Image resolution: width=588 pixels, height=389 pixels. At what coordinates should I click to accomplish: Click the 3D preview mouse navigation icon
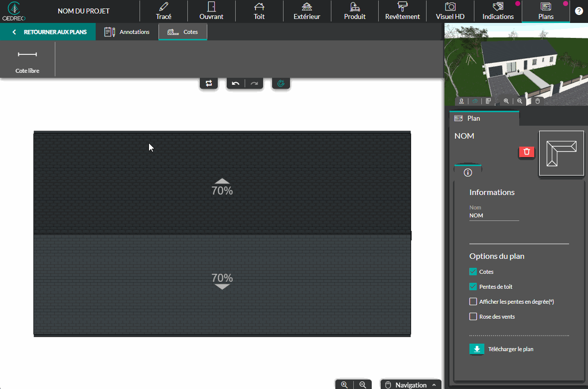(537, 101)
